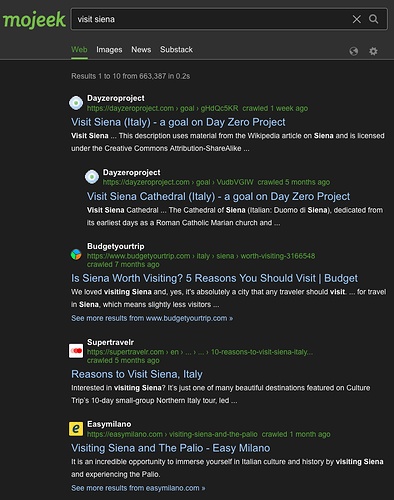Click the first Dayzeroproject site name above the gHdQc5KR URL
The image size is (394, 500).
(116, 98)
